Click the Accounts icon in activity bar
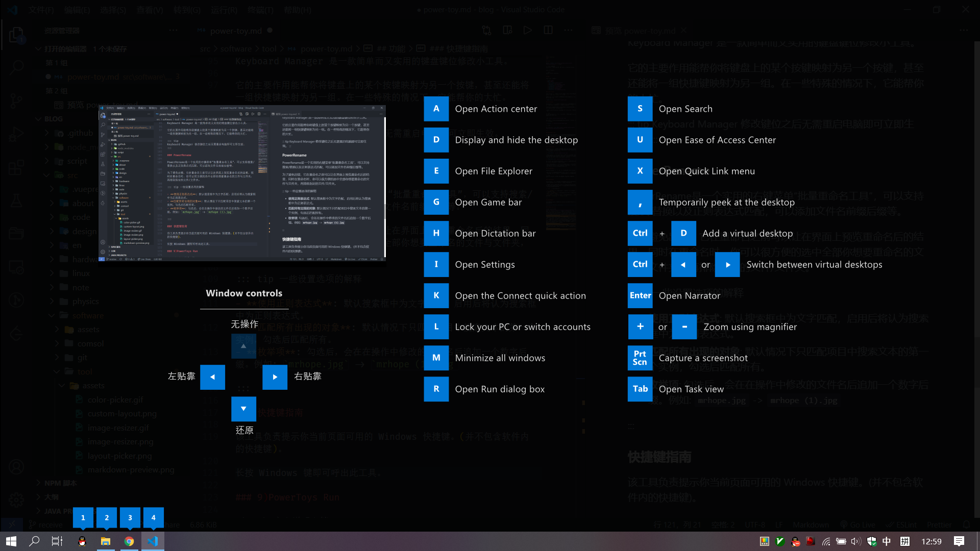This screenshot has width=980, height=551. (x=16, y=467)
